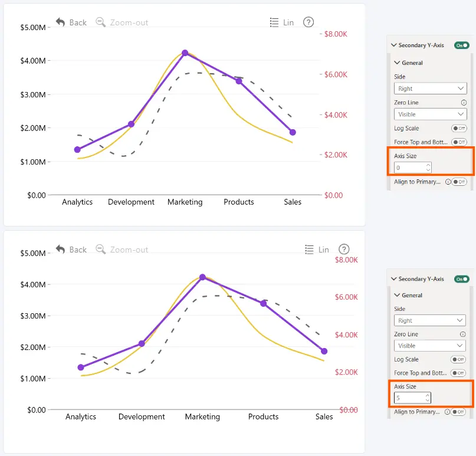This screenshot has width=476, height=456.
Task: Click the Lin scale list icon in the top chart
Action: (274, 22)
